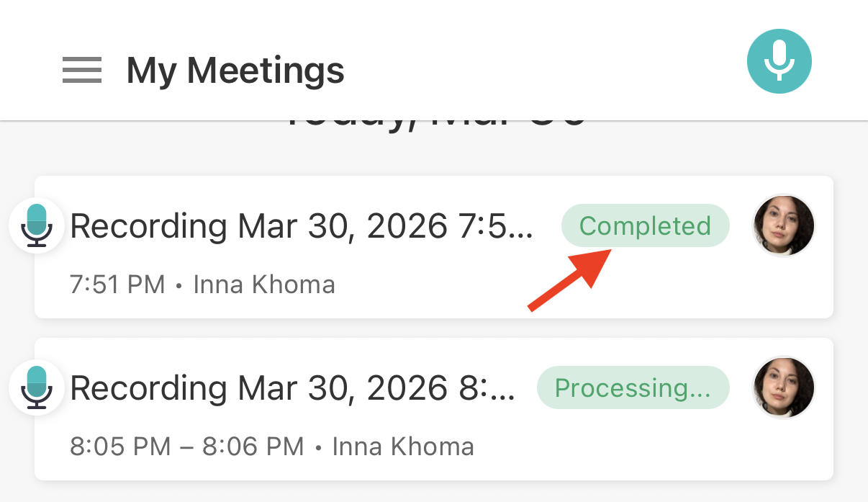The width and height of the screenshot is (868, 502).
Task: Open the hamburger navigation menu
Action: tap(81, 71)
